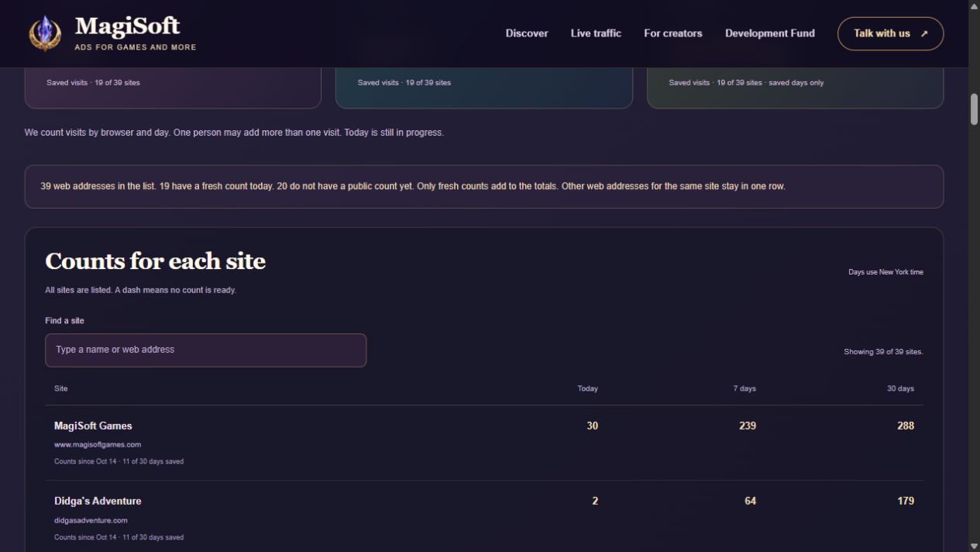This screenshot has height=552, width=980.
Task: Click the arrow icon in Talk with us
Action: 923,34
